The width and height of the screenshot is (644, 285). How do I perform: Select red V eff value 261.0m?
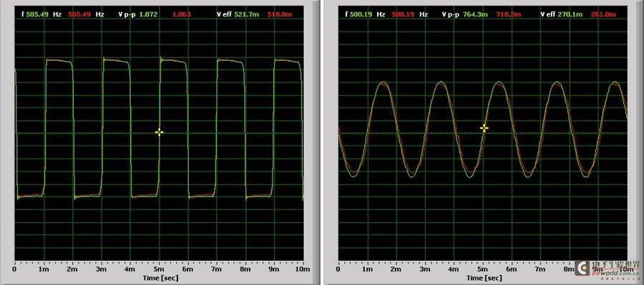[x=606, y=14]
